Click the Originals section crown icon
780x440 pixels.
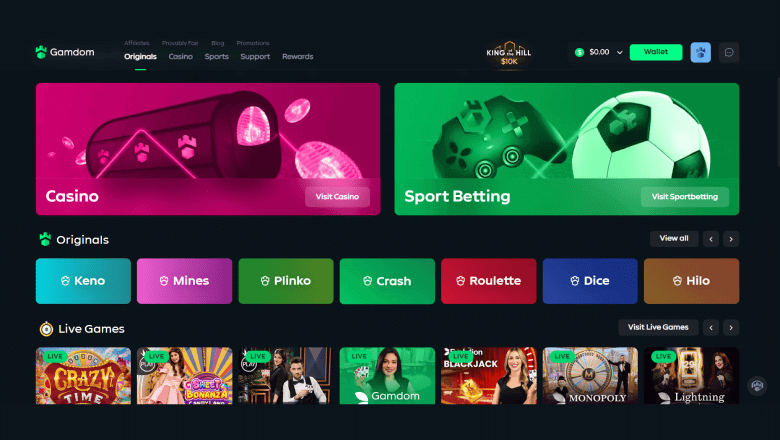point(45,240)
